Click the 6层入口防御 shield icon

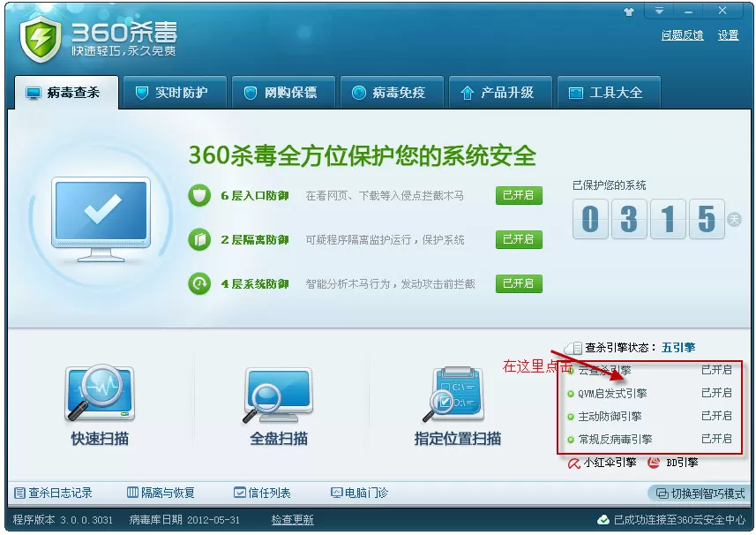(x=199, y=195)
